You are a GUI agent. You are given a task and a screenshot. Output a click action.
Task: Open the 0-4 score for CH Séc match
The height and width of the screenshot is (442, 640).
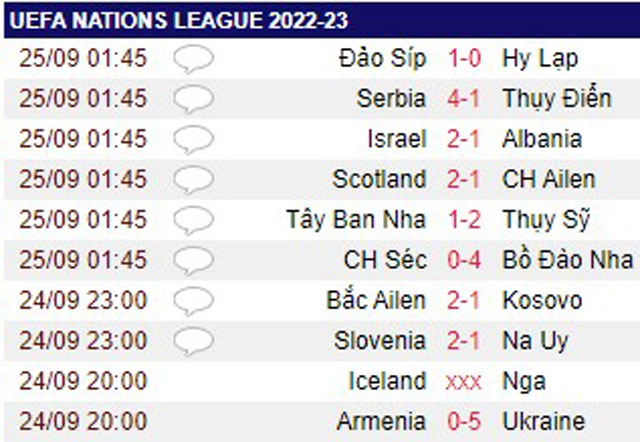pos(464,260)
